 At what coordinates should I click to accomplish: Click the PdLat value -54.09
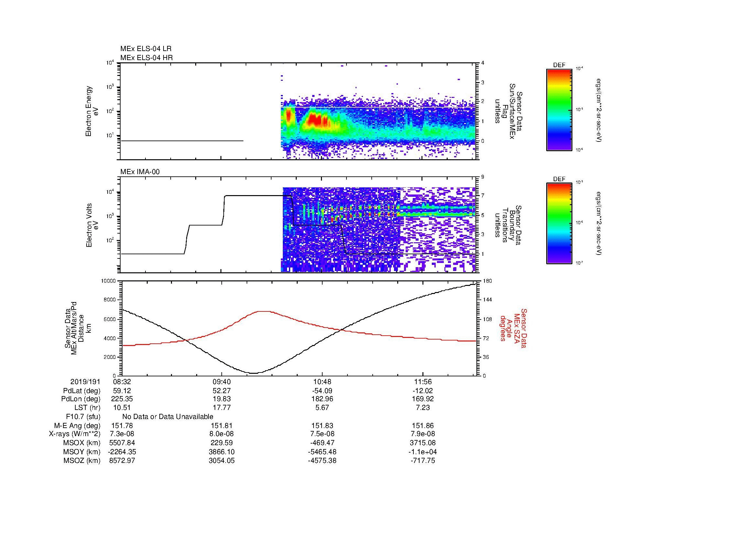322,391
